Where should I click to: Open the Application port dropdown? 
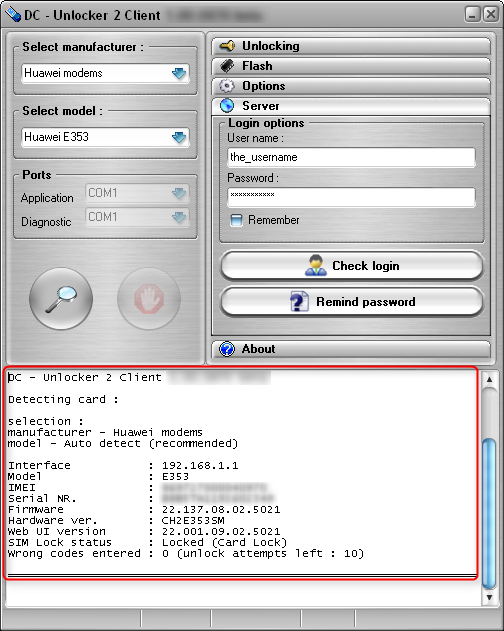click(x=137, y=194)
